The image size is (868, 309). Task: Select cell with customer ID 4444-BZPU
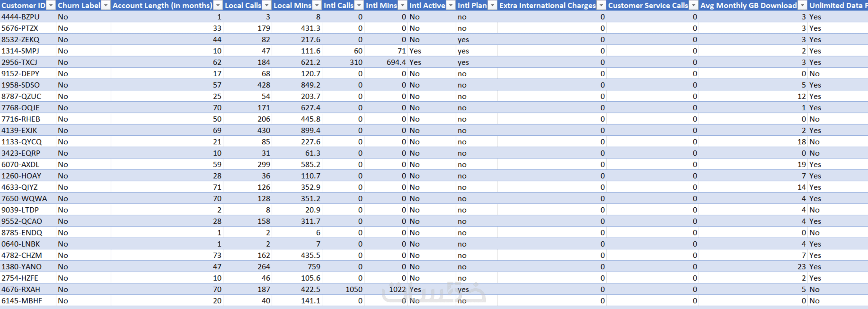coord(28,17)
